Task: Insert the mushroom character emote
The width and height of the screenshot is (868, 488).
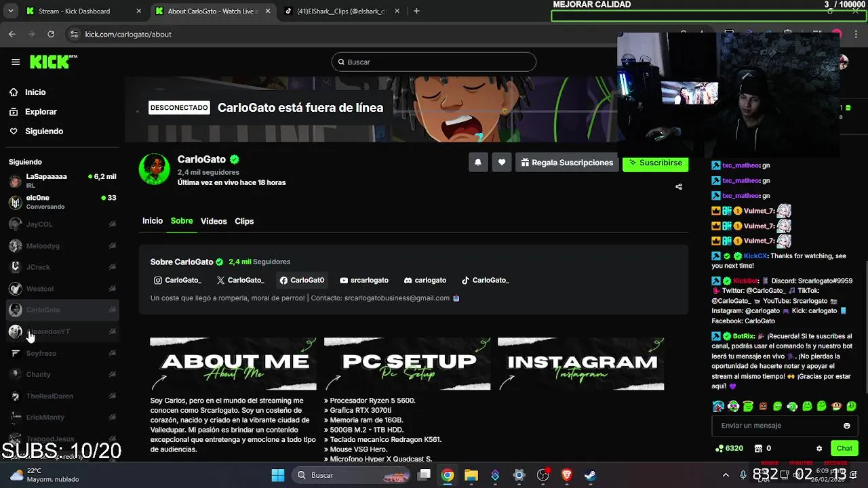Action: 837,407
